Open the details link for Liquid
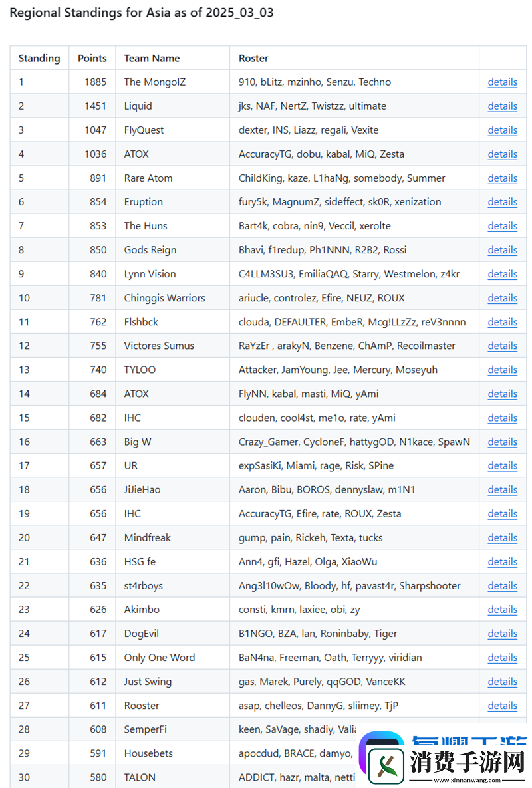Screen dimensions: 532x788 tap(502, 106)
